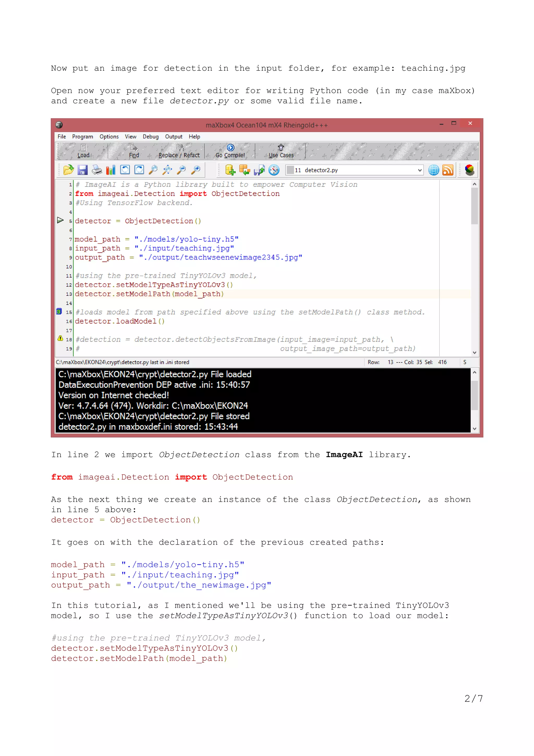
Task: Open the Options menu
Action: pyautogui.click(x=109, y=137)
